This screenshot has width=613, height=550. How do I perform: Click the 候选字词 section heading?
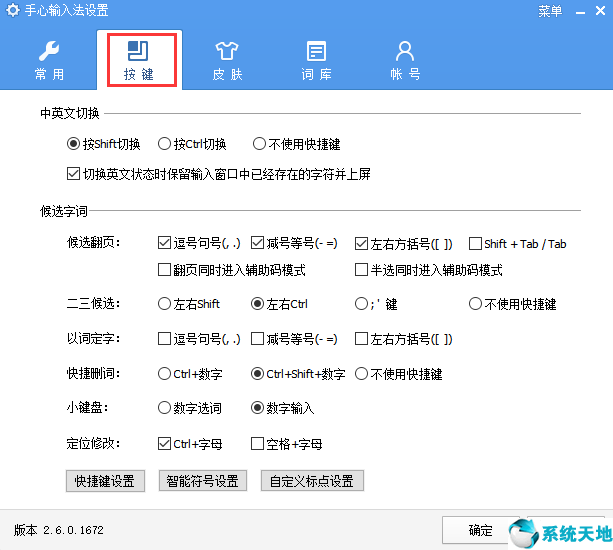pos(64,211)
